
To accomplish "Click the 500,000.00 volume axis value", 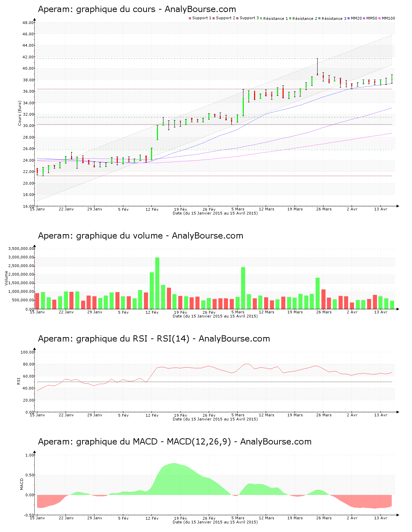I will tap(23, 300).
